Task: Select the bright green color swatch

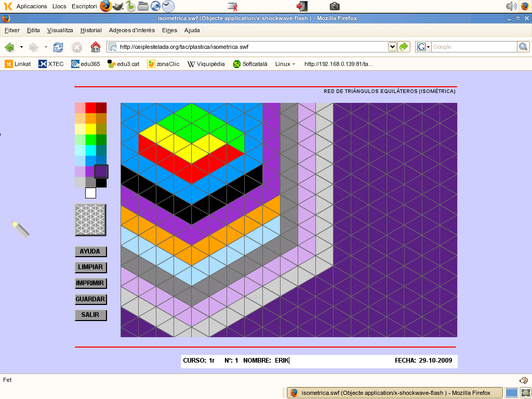Action: pyautogui.click(x=90, y=140)
